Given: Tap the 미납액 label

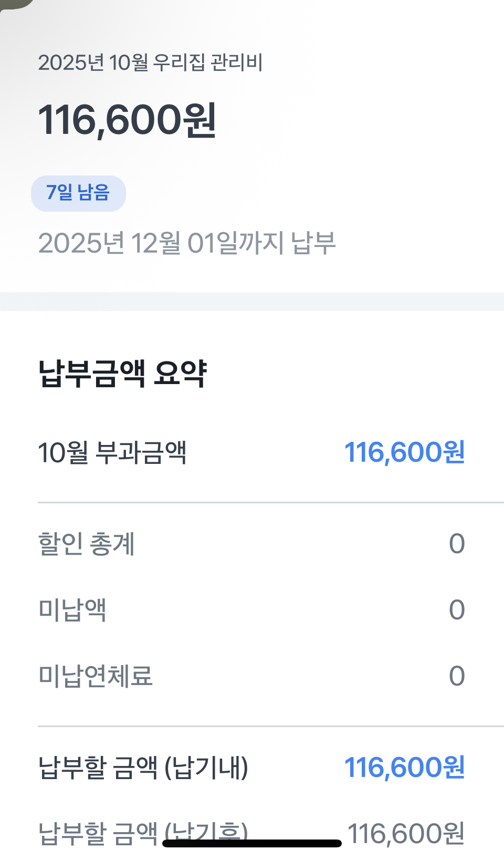Looking at the screenshot, I should click(72, 610).
